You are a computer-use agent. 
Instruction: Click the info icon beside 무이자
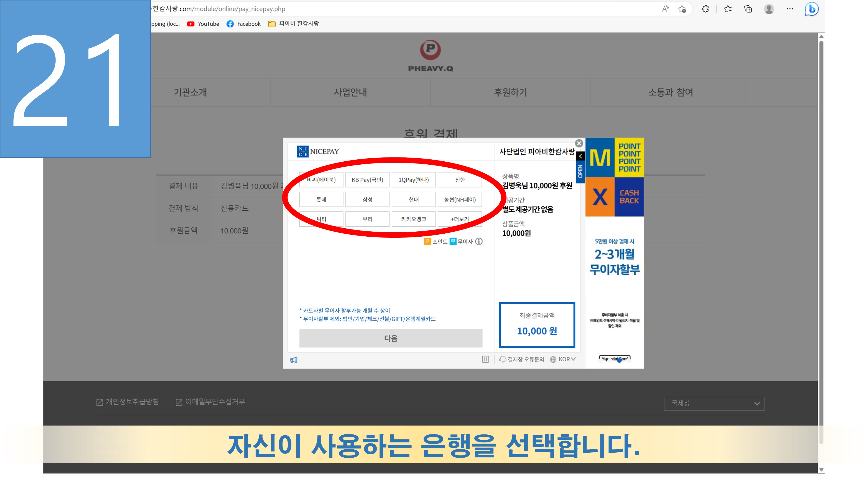tap(479, 241)
